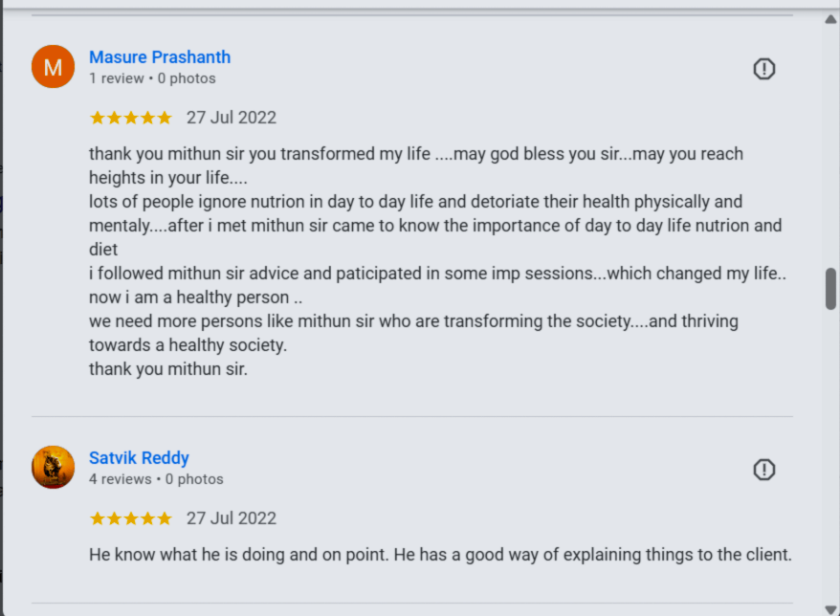Click '4 reviews • 0 photos' under Satvik Reddy
840x616 pixels.
pyautogui.click(x=156, y=479)
